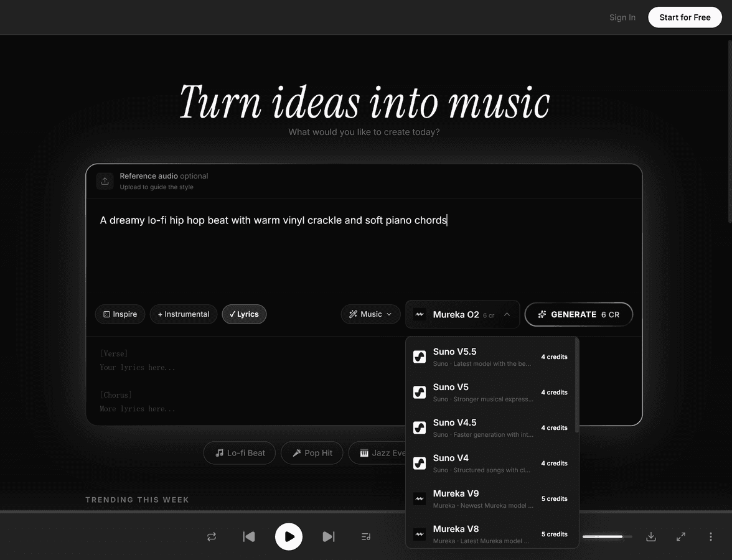Select Suno V4 model option

coord(492,464)
